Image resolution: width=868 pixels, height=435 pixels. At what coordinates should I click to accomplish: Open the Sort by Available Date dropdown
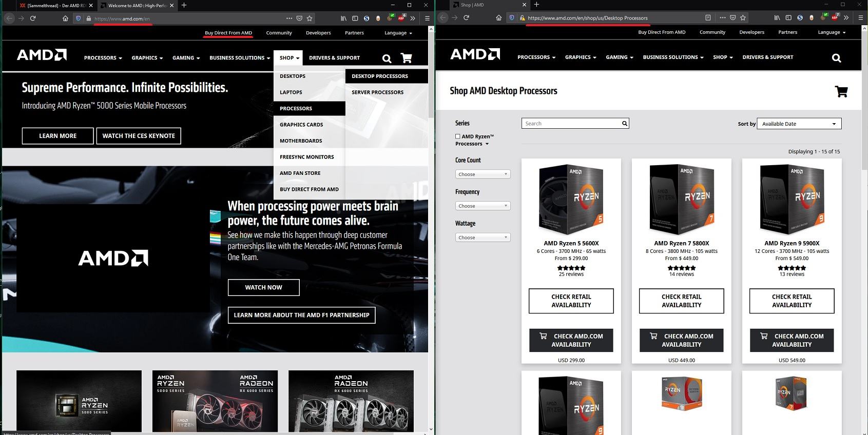click(799, 124)
